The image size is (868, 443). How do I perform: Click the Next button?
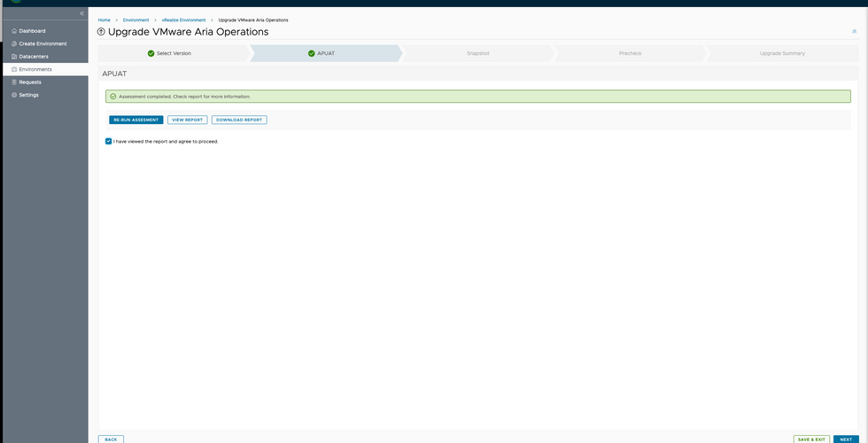[x=846, y=439]
